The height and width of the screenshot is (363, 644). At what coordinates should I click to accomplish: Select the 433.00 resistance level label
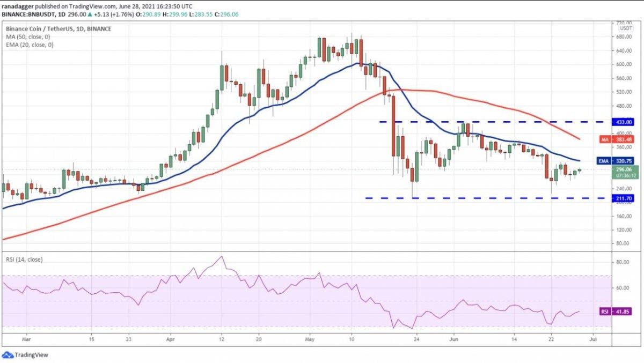pyautogui.click(x=623, y=122)
